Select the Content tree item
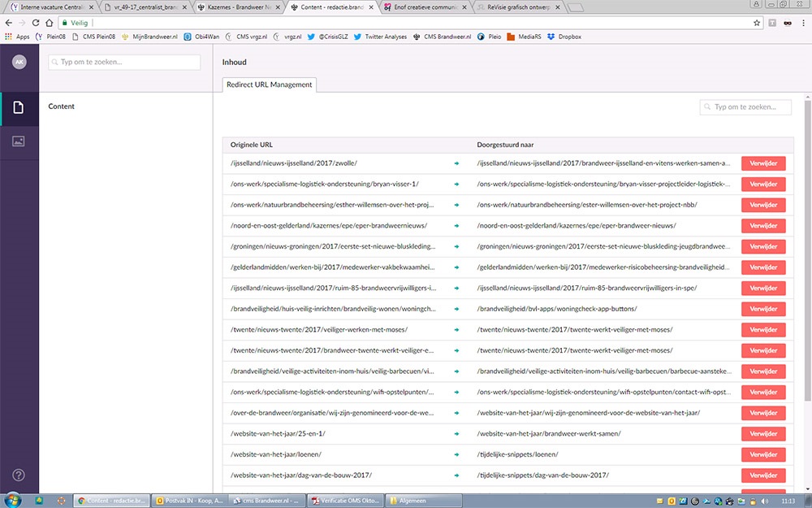The width and height of the screenshot is (812, 508). (62, 106)
